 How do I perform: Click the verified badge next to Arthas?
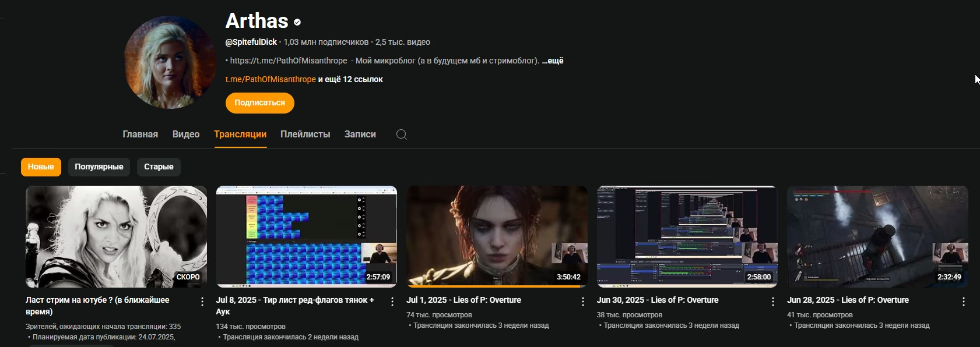297,22
